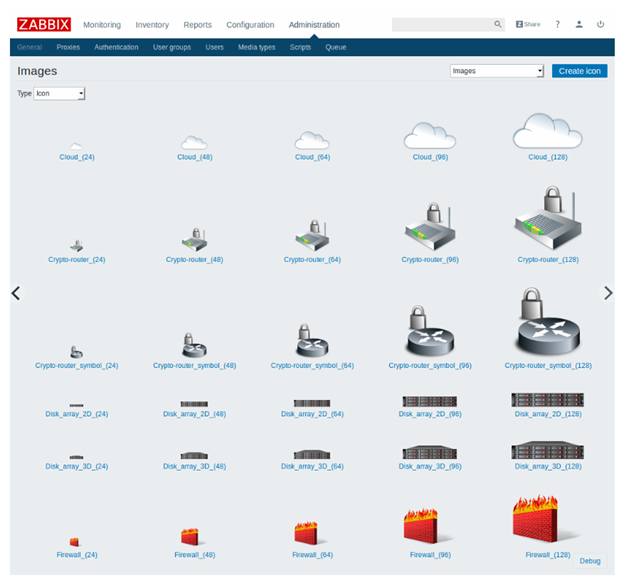Click the Crypto-router_(64) icon image
The width and height of the screenshot is (624, 585).
(312, 235)
